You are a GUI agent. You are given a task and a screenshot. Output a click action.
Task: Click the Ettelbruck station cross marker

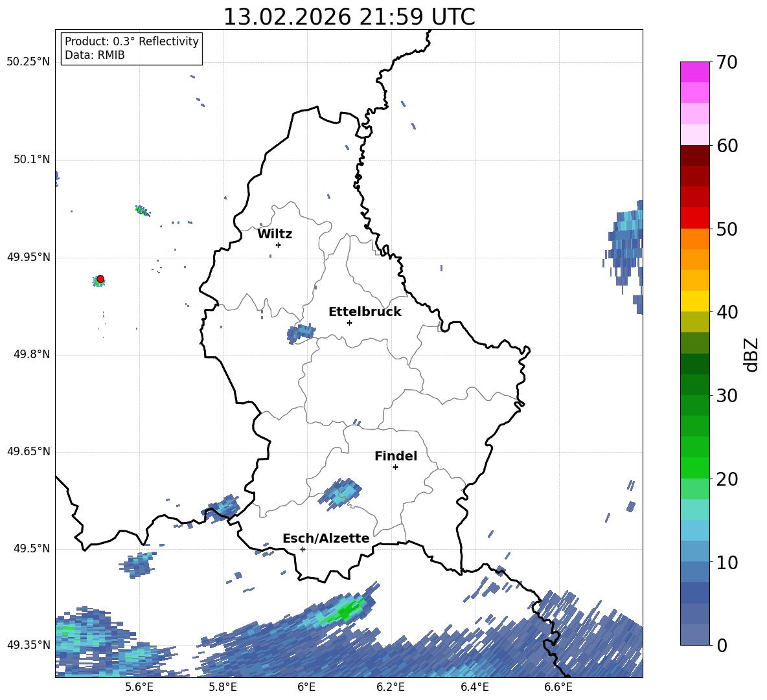pyautogui.click(x=349, y=322)
